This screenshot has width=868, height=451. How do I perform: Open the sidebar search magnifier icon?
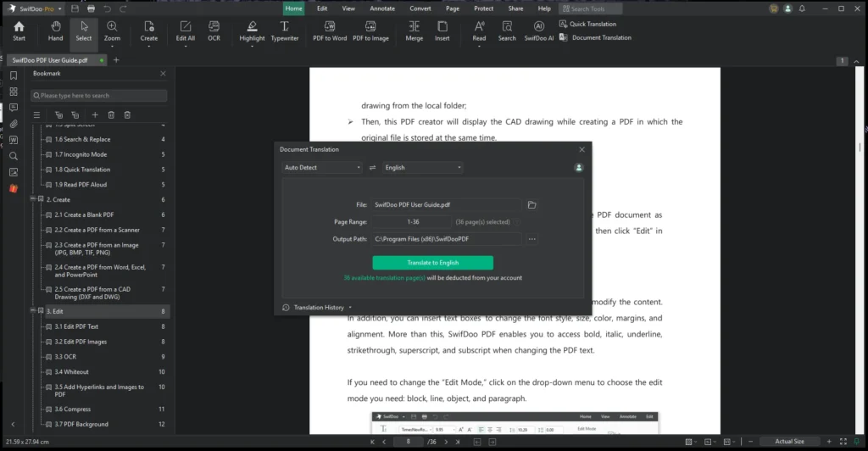(x=14, y=156)
